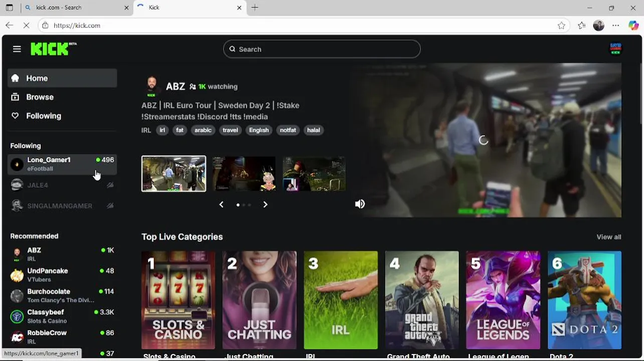Select second featured stream thumbnail

click(244, 173)
